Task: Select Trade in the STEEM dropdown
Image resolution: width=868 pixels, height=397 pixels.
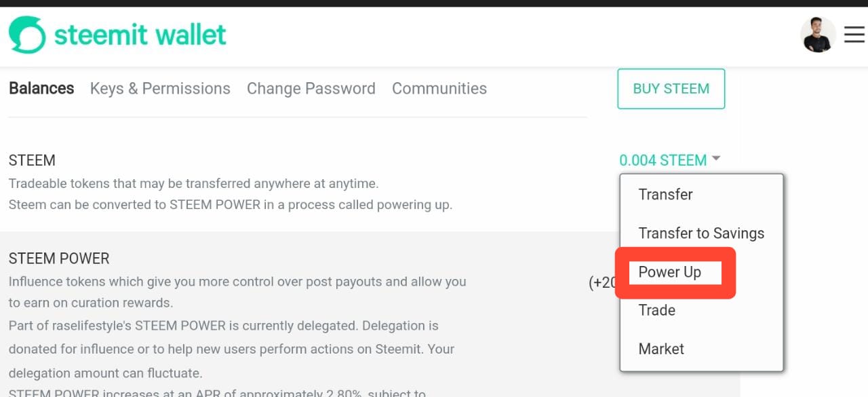Action: (x=656, y=310)
